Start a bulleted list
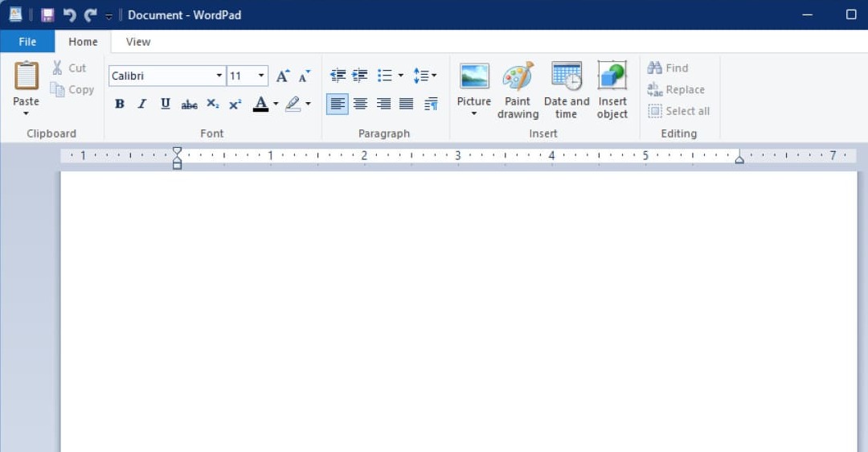This screenshot has height=452, width=868. (x=385, y=76)
